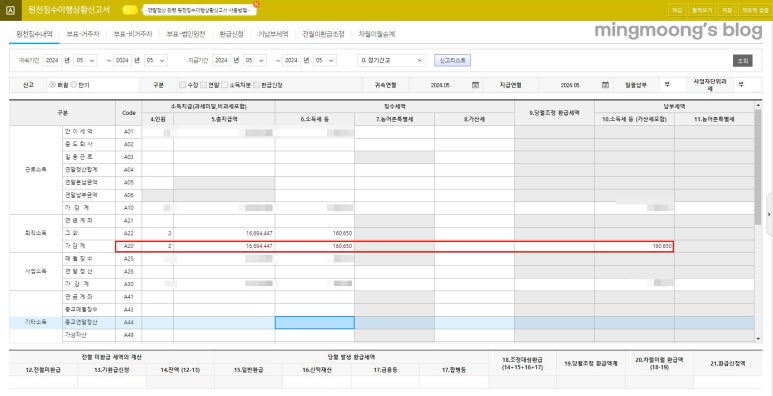Switch to the 기납부세액 tab
This screenshot has width=773, height=396.
pos(274,34)
